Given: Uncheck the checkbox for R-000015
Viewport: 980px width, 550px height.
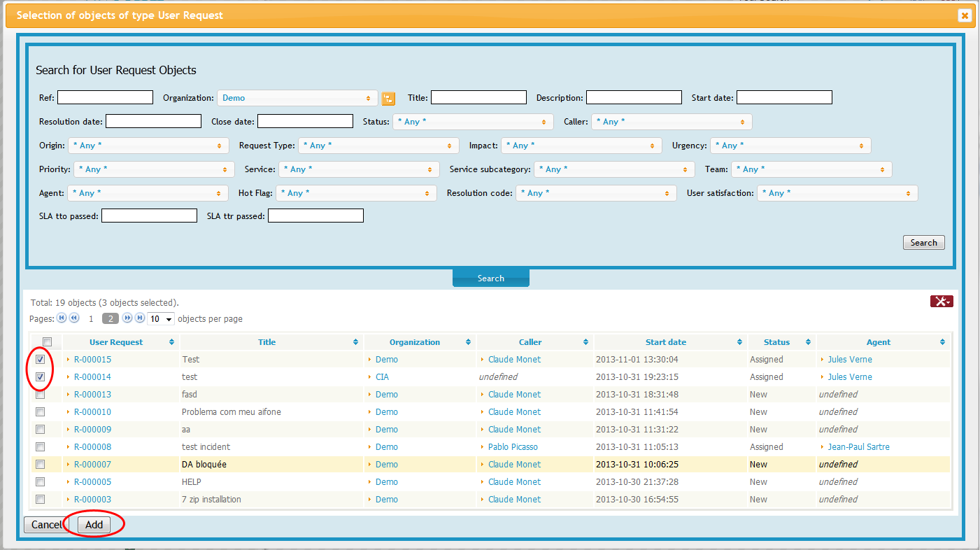Looking at the screenshot, I should click(x=41, y=360).
